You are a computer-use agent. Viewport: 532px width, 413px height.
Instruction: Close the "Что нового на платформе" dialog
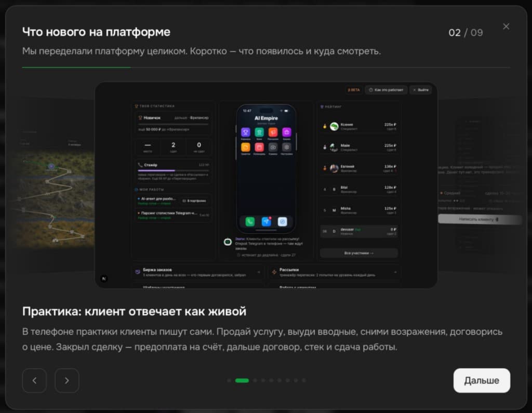pyautogui.click(x=506, y=26)
